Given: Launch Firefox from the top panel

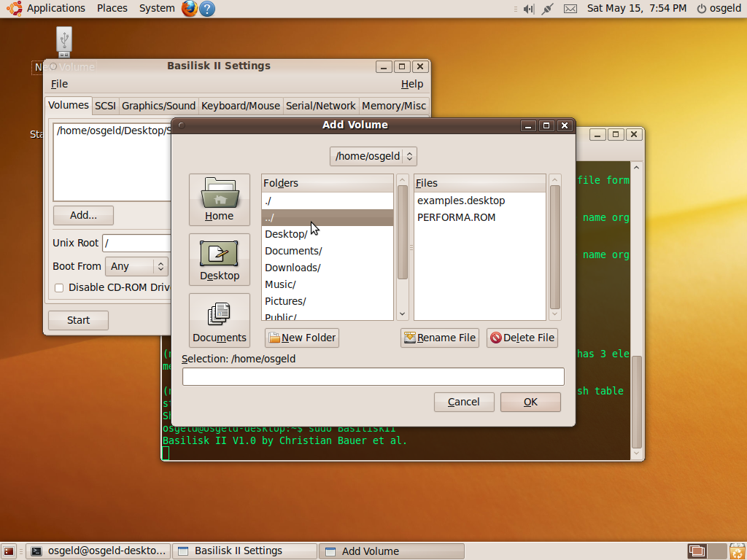Looking at the screenshot, I should (189, 9).
